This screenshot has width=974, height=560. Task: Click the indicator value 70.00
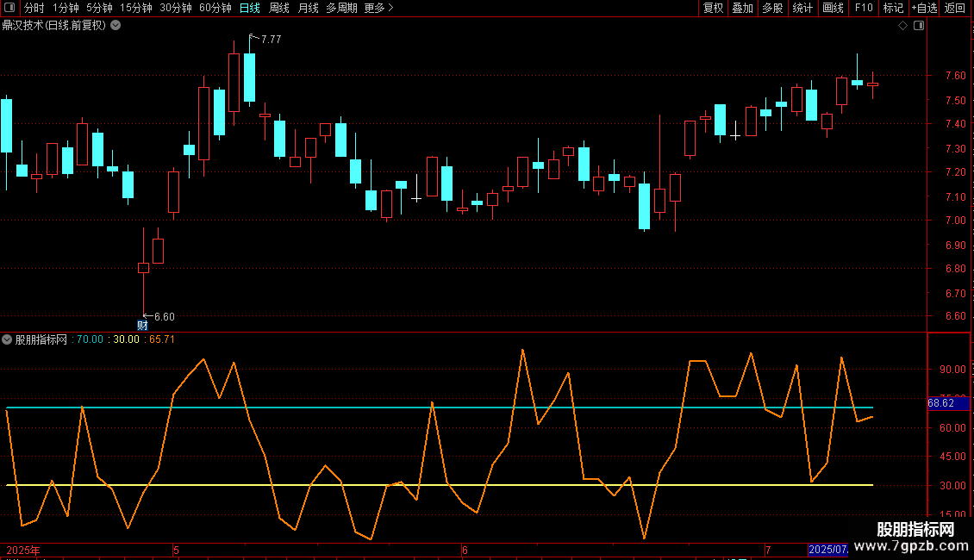coord(90,339)
